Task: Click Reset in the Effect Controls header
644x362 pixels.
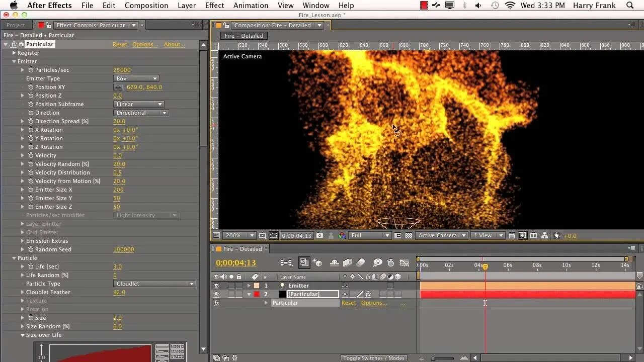Action: click(120, 44)
